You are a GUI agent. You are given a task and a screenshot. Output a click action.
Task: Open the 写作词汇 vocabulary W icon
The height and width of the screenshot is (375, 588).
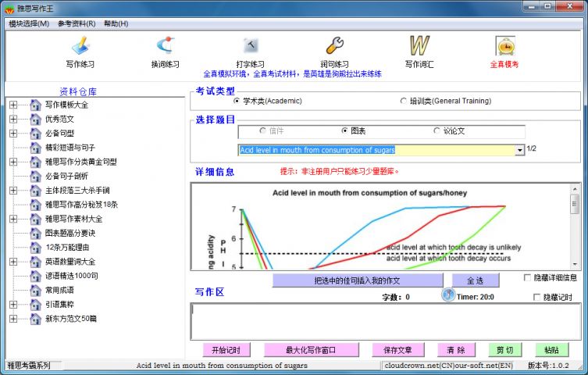[x=420, y=45]
